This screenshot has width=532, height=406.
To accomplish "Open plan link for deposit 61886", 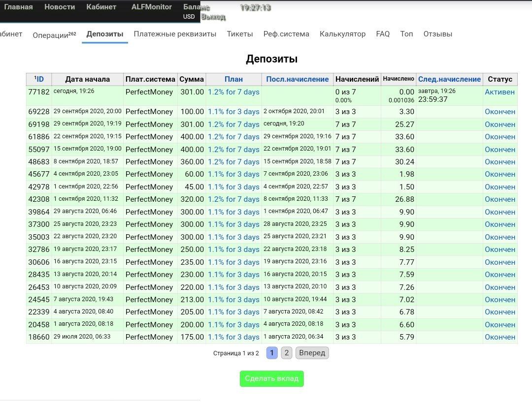I will [x=233, y=137].
